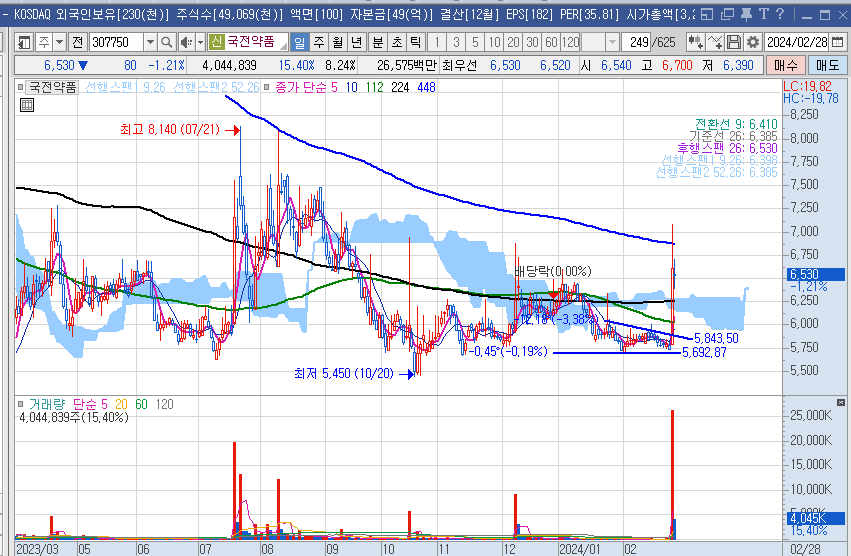Select the 3 interval button

point(456,42)
